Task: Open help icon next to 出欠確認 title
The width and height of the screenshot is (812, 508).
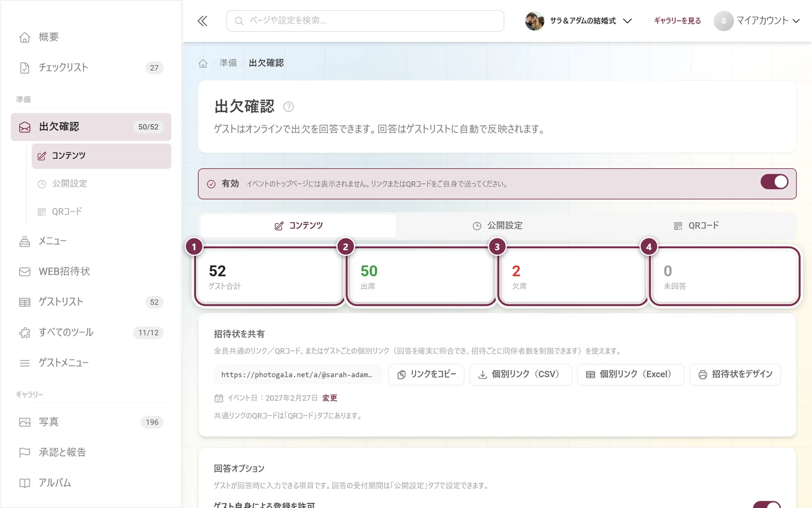Action: coord(288,107)
